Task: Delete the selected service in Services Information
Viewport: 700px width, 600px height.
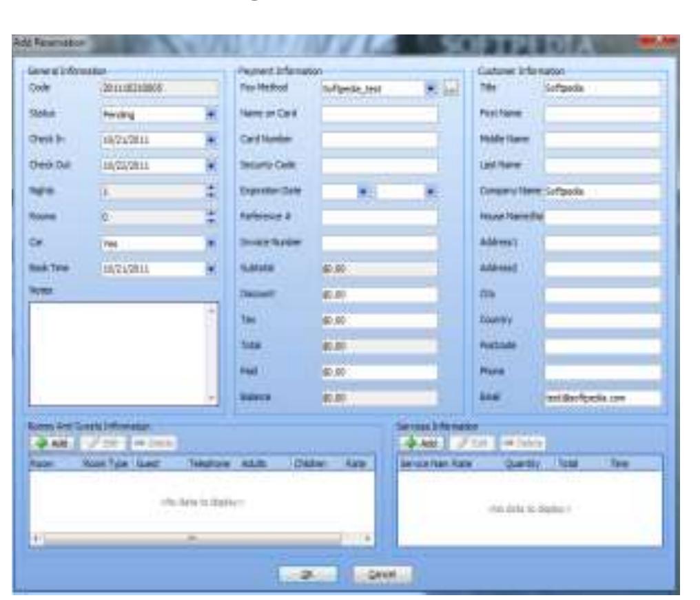Action: click(x=523, y=443)
